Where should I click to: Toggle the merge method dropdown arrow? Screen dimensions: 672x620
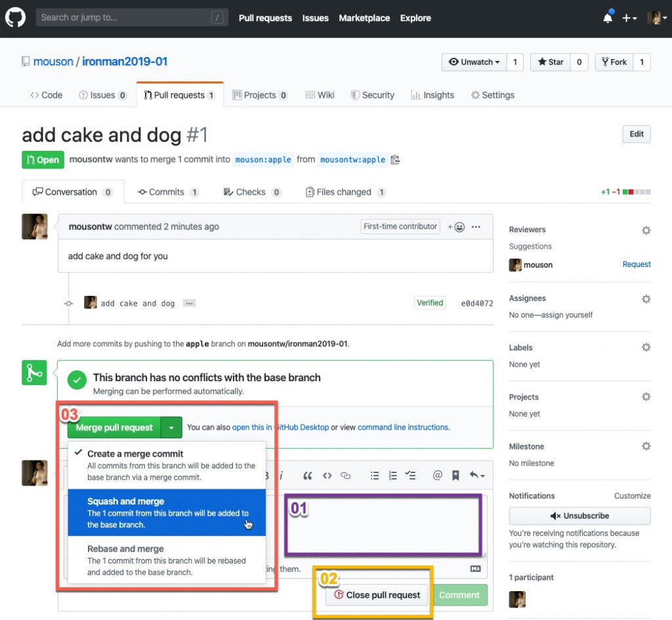(171, 427)
